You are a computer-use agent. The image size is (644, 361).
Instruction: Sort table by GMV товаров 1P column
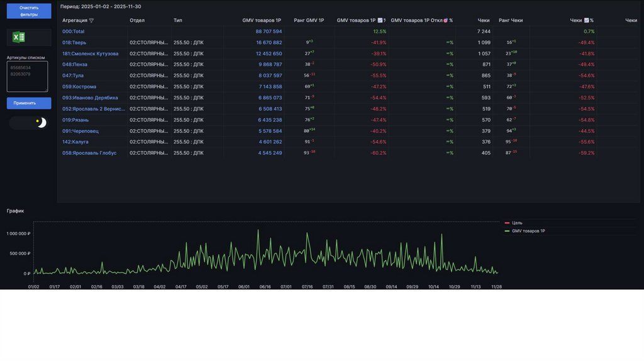pyautogui.click(x=262, y=21)
